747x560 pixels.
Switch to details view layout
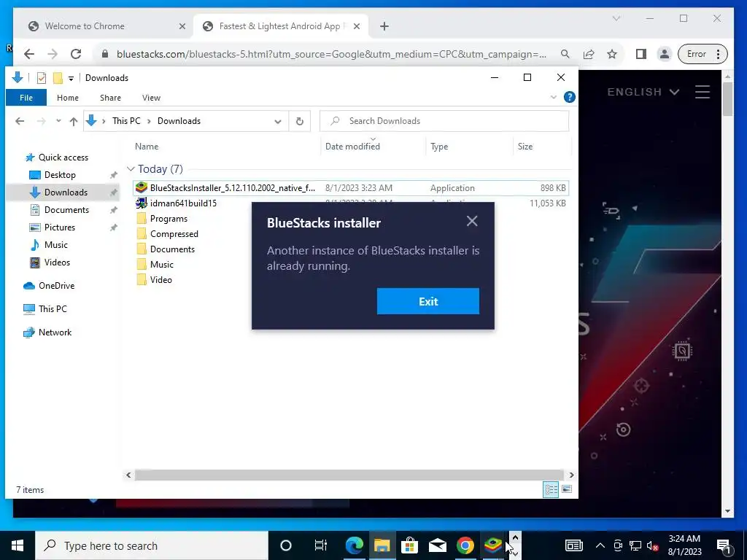pyautogui.click(x=551, y=489)
